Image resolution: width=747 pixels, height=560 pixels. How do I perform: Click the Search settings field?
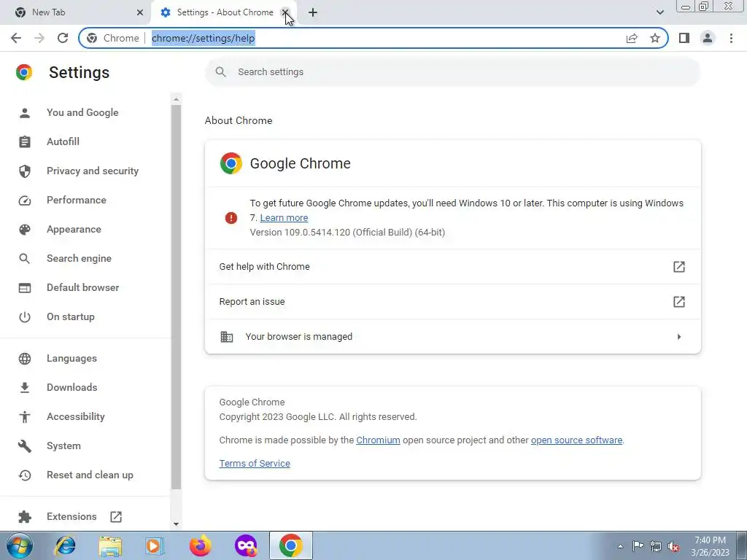point(452,72)
